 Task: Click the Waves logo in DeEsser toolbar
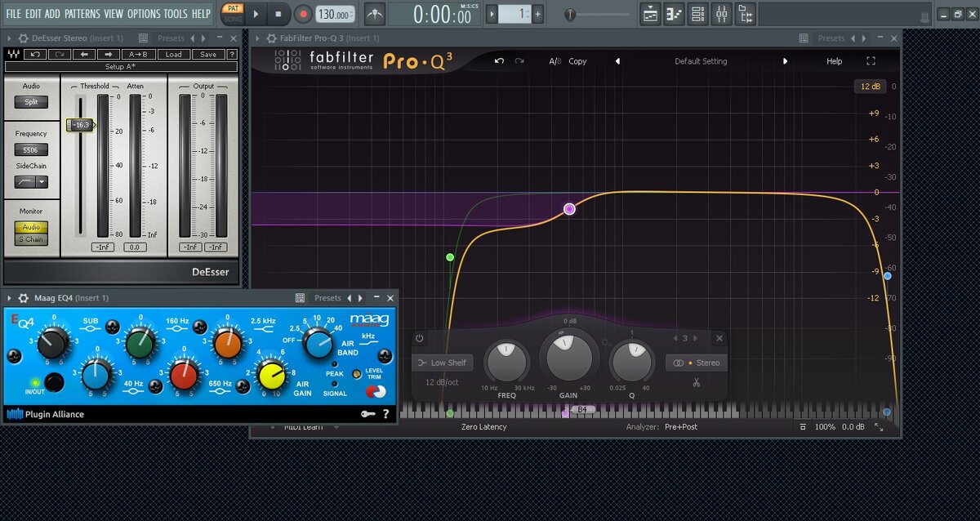(13, 54)
